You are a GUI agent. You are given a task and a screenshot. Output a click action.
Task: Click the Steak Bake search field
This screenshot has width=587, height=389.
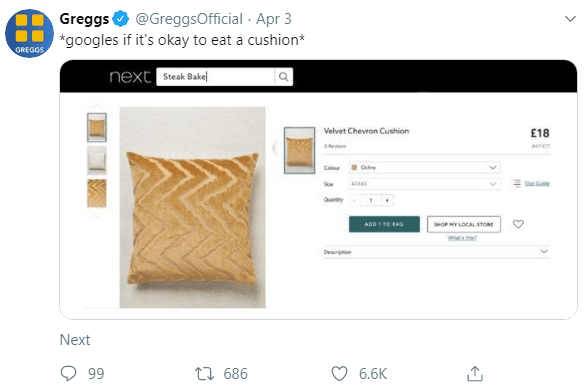pyautogui.click(x=215, y=77)
